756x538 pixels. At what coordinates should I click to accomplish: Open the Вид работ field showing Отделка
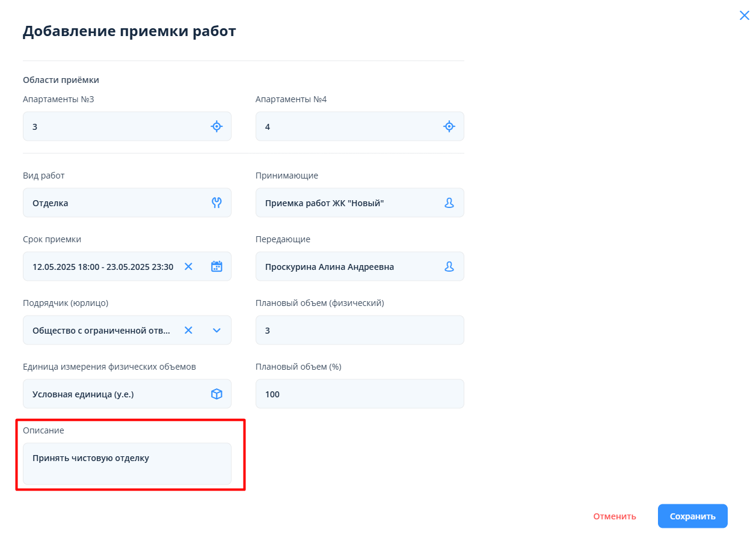(114, 203)
